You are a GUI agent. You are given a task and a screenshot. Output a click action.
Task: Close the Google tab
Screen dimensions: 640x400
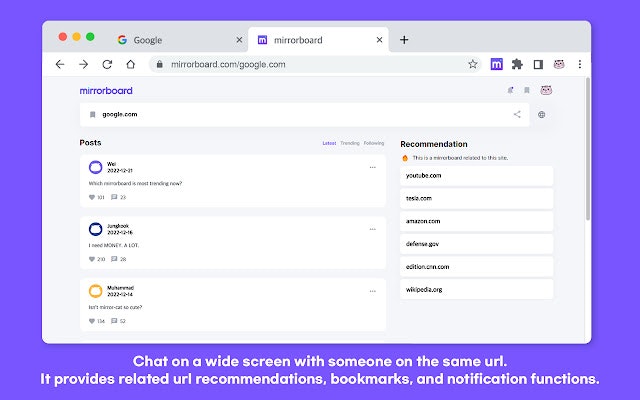coord(239,40)
